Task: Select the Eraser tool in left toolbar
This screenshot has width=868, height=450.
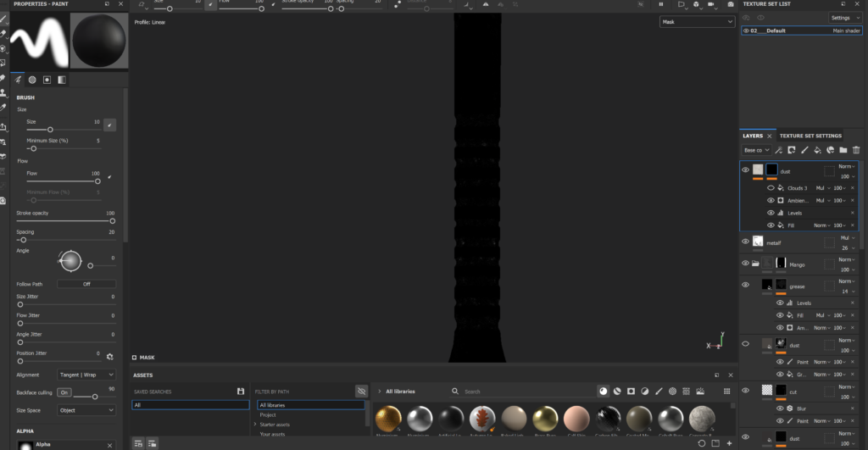Action: coord(3,34)
